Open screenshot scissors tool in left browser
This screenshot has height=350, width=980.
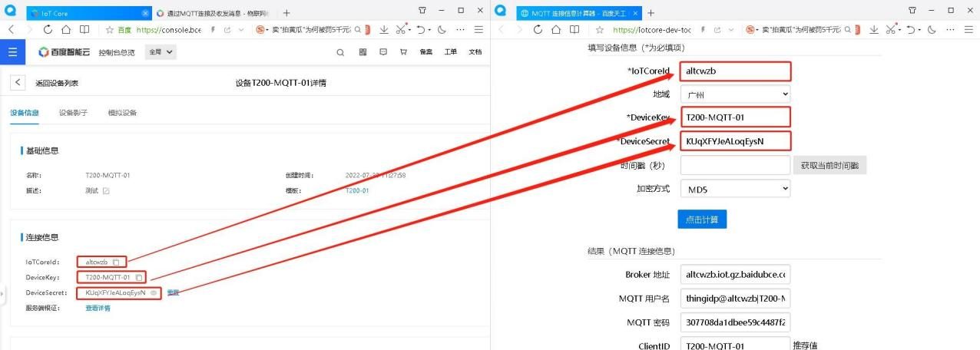click(x=401, y=29)
